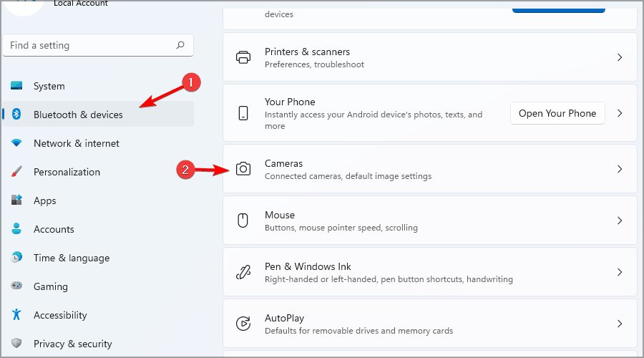Image resolution: width=644 pixels, height=358 pixels.
Task: Expand AutoPlay row chevron
Action: click(620, 324)
